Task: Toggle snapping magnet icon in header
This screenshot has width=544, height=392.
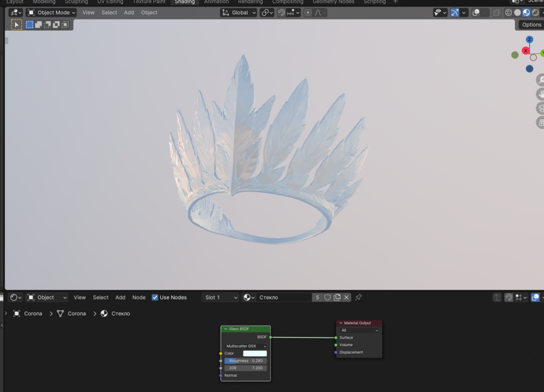Action: (x=281, y=13)
